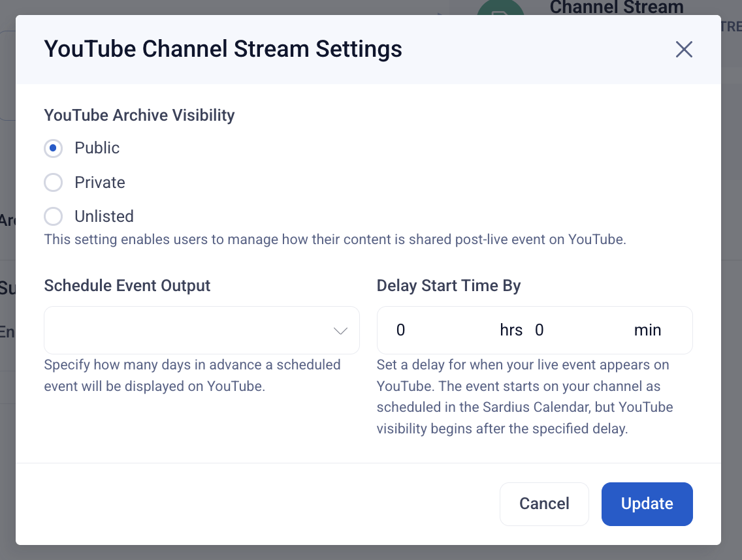Click the 'Specify how many days in advance' hint
The height and width of the screenshot is (560, 742).
(x=192, y=375)
